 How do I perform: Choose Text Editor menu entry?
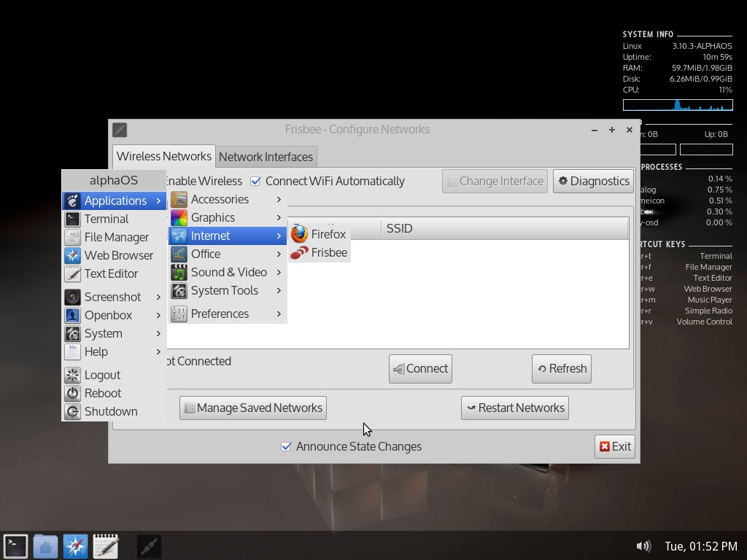tap(115, 274)
